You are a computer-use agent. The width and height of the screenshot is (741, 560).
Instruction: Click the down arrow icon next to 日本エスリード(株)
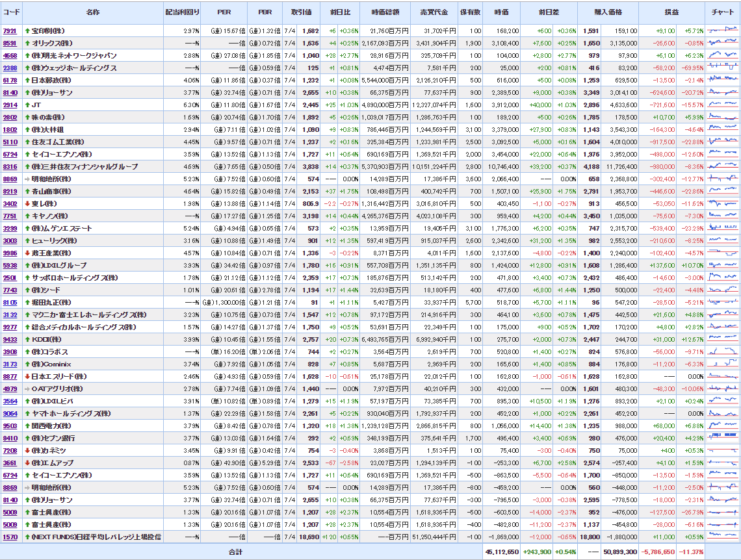pyautogui.click(x=27, y=377)
